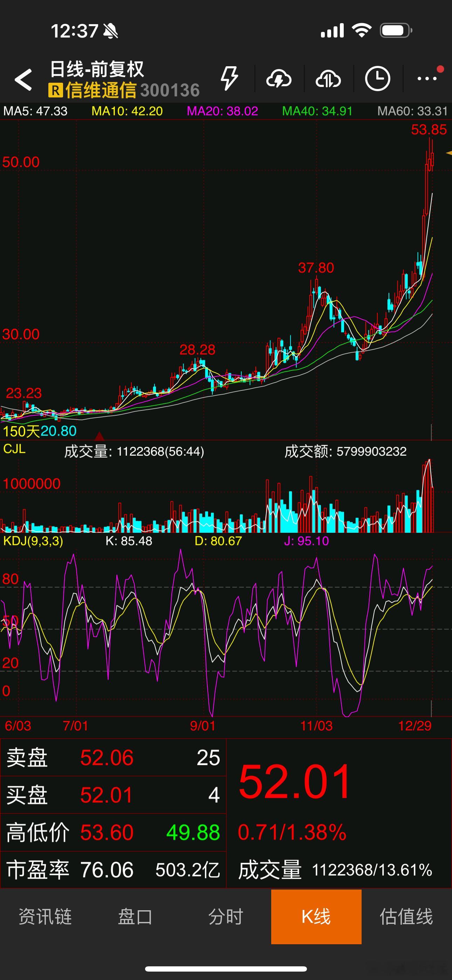452x980 pixels.
Task: Tap the stock name 信维通信
Action: pos(101,90)
